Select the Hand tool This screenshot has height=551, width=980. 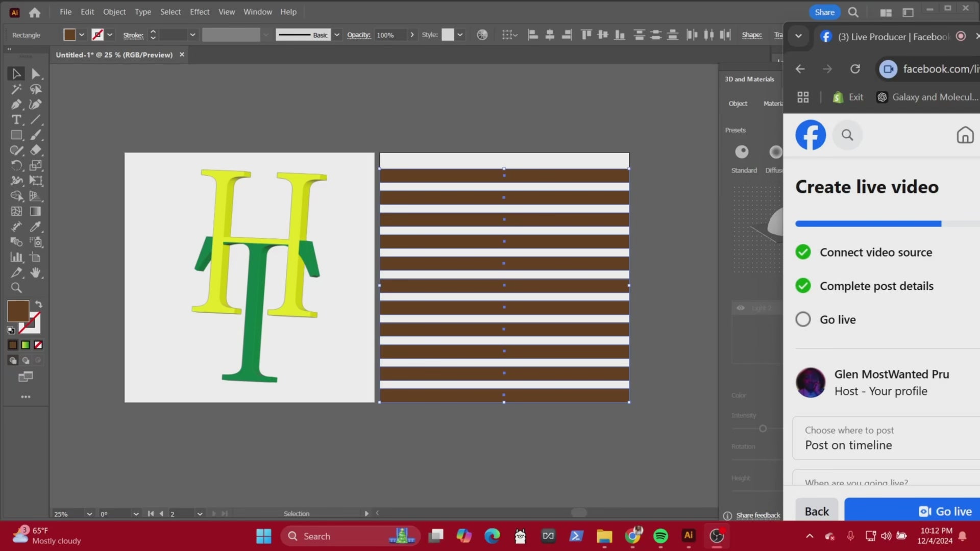[x=35, y=272]
